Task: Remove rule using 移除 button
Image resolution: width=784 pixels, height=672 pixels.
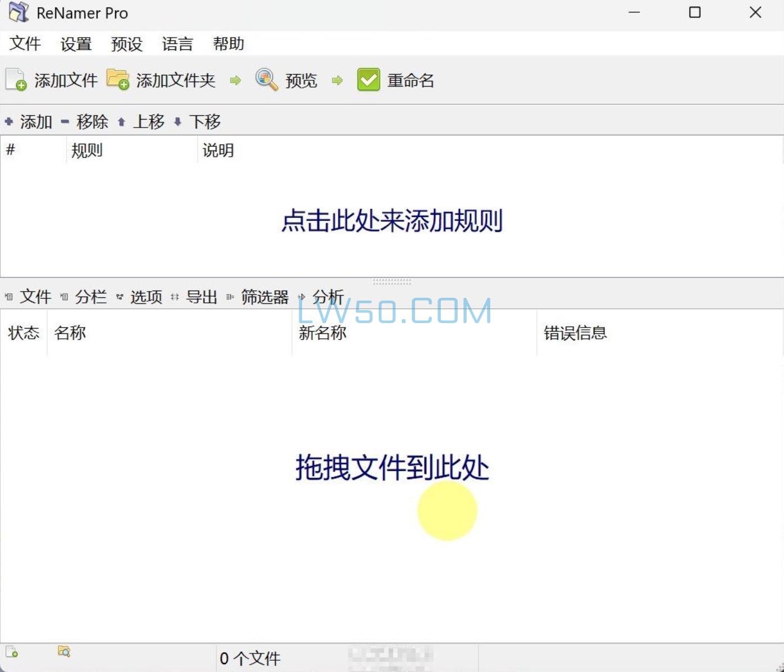Action: tap(85, 121)
